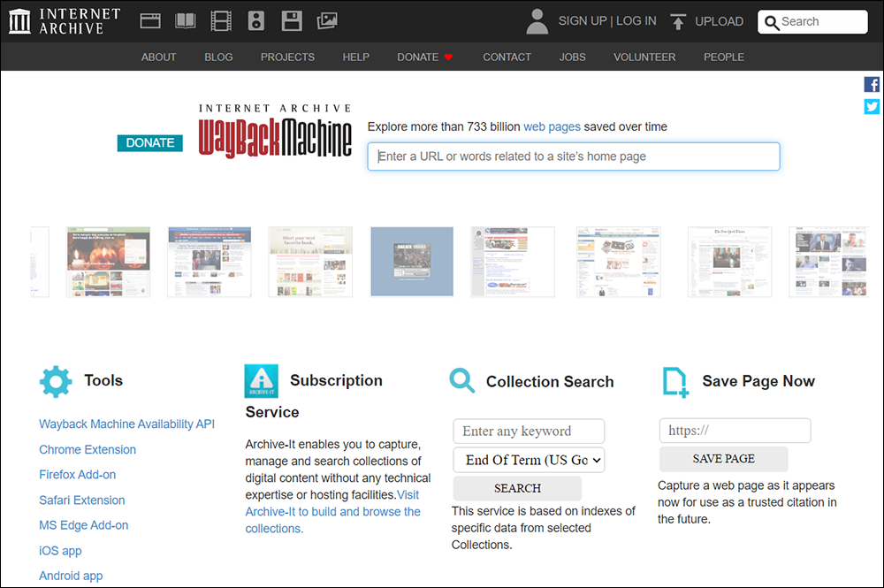Open the Audio speaker icon
Viewport: 884px width, 588px height.
(x=256, y=21)
